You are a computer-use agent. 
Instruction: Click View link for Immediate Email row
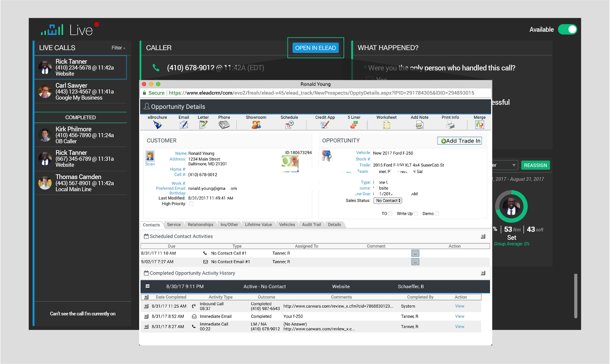point(459,316)
